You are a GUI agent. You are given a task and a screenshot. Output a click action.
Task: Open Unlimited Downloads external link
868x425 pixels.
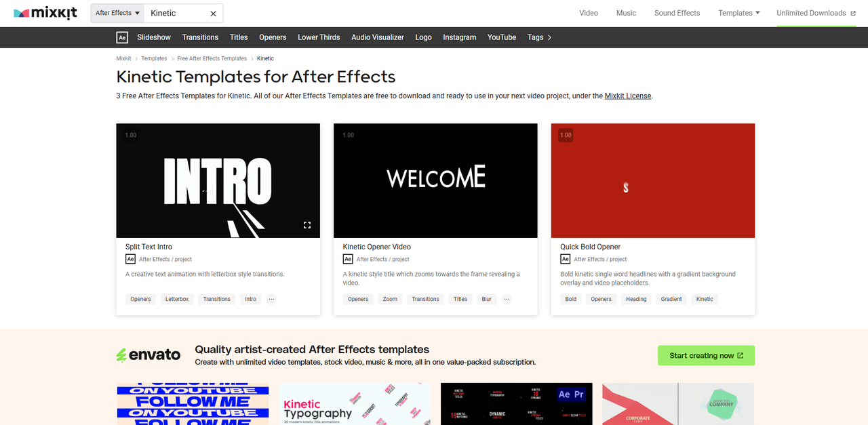click(x=816, y=13)
